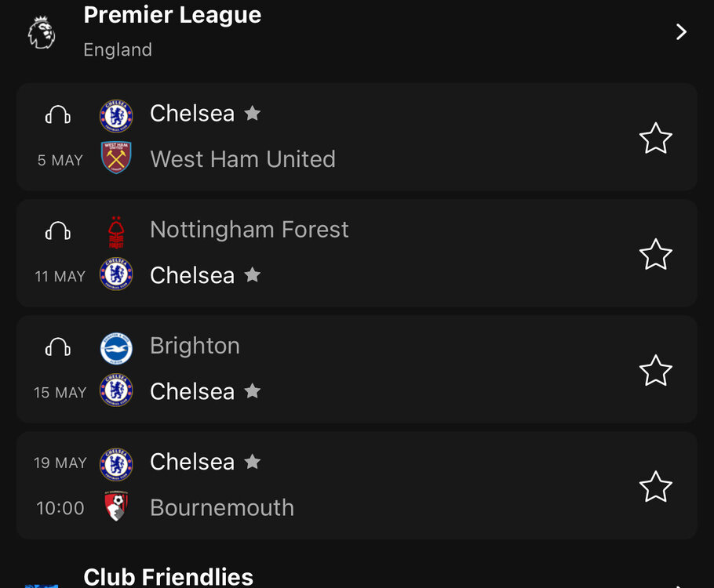This screenshot has width=714, height=588.
Task: Select the West Ham United team name
Action: tap(242, 159)
